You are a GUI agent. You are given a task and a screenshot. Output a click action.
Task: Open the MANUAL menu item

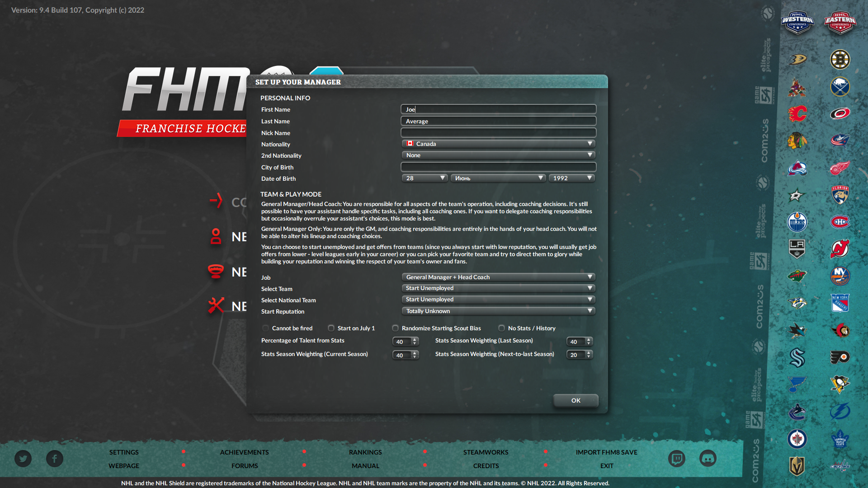(x=365, y=466)
